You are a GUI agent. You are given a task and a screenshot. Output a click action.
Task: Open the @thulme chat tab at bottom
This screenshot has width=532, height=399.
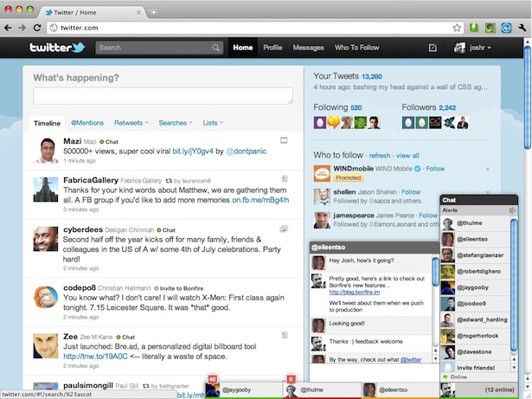coord(322,389)
